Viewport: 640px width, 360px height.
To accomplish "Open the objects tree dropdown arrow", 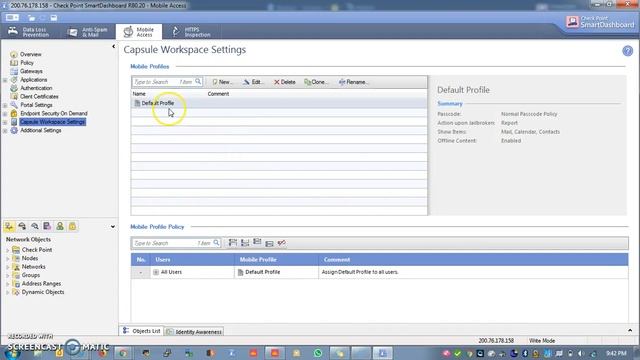I will tap(113, 227).
